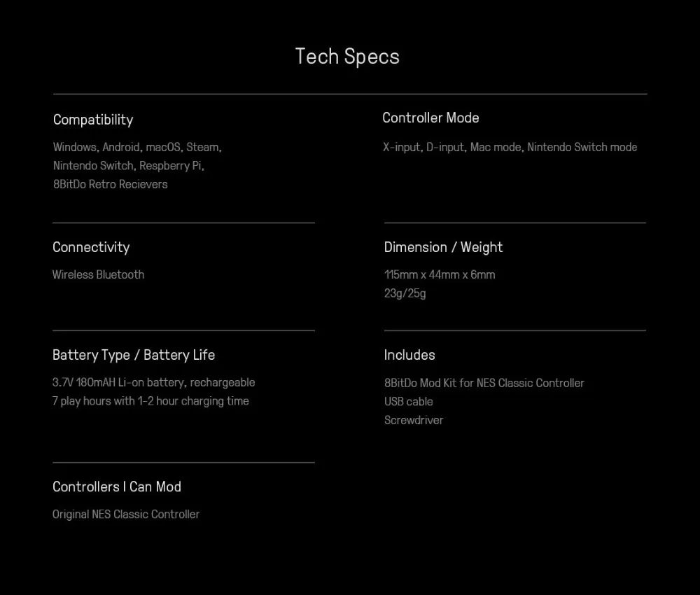Click the 115mm x 44mm x 6mm dimensions
This screenshot has width=700, height=595.
[440, 274]
